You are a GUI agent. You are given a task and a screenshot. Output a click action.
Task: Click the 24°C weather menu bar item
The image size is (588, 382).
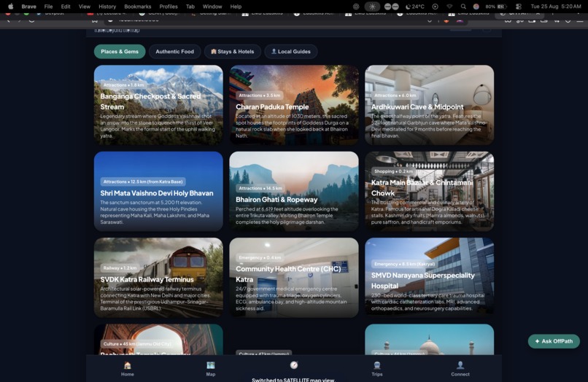(x=415, y=7)
